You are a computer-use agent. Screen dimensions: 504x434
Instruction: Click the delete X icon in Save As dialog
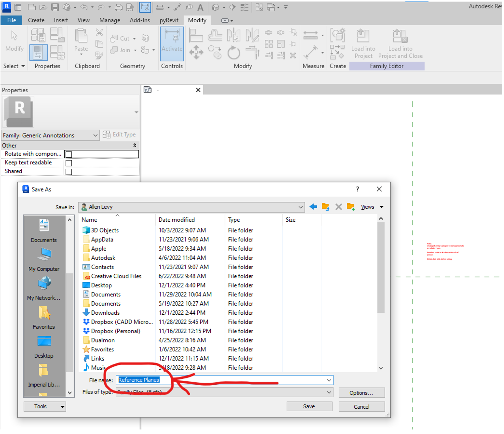point(338,207)
